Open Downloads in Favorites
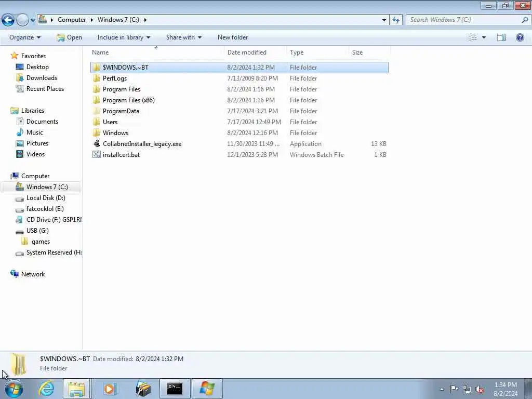532x399 pixels. (x=42, y=78)
